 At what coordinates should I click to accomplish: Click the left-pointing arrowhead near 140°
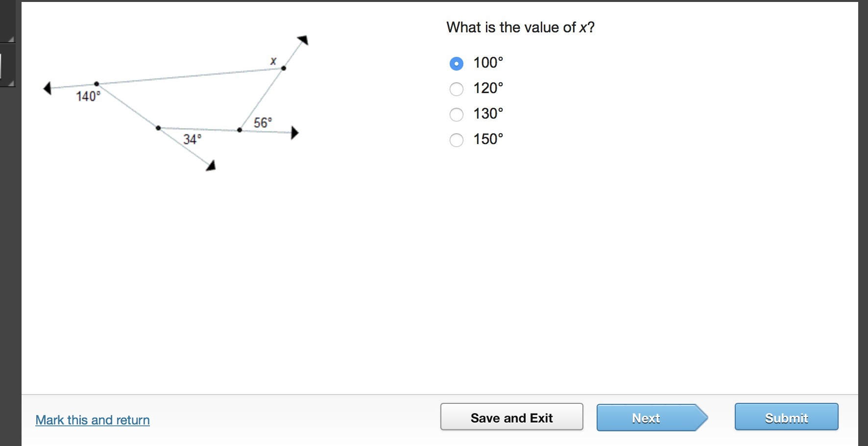pyautogui.click(x=48, y=88)
